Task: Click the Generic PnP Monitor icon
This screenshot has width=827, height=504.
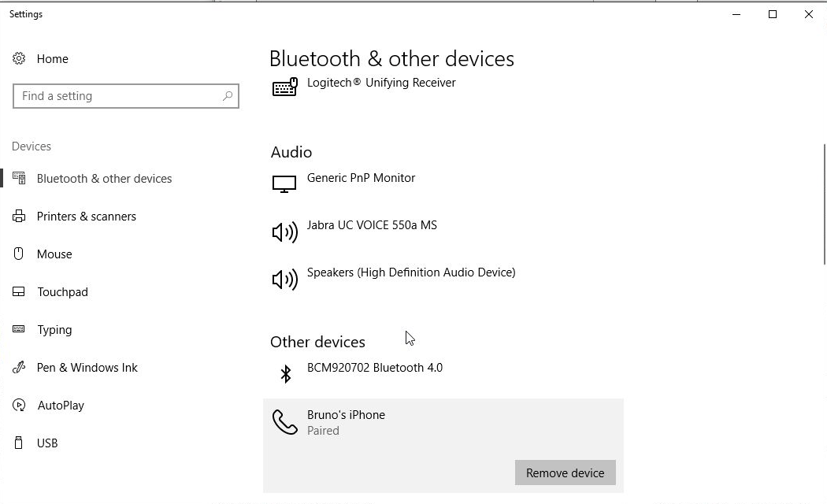Action: (284, 183)
